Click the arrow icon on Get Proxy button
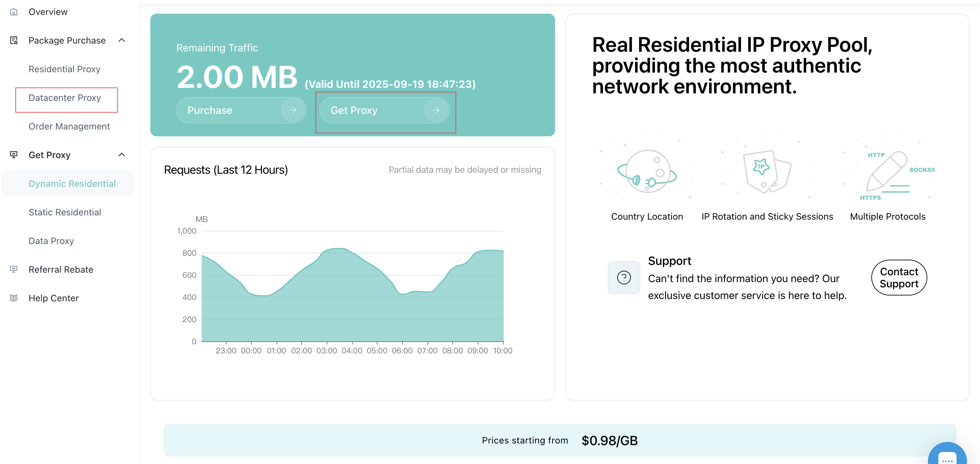This screenshot has width=980, height=464. coord(436,110)
